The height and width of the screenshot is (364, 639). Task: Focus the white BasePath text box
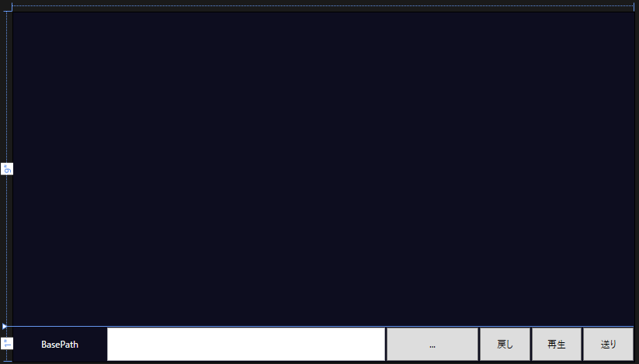(x=246, y=344)
